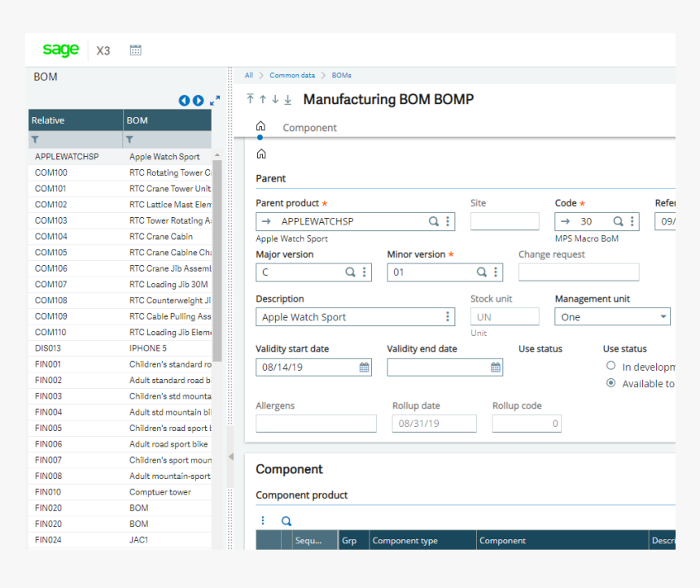Viewport: 700px width, 588px height.
Task: Click the X3 product label
Action: click(x=103, y=50)
